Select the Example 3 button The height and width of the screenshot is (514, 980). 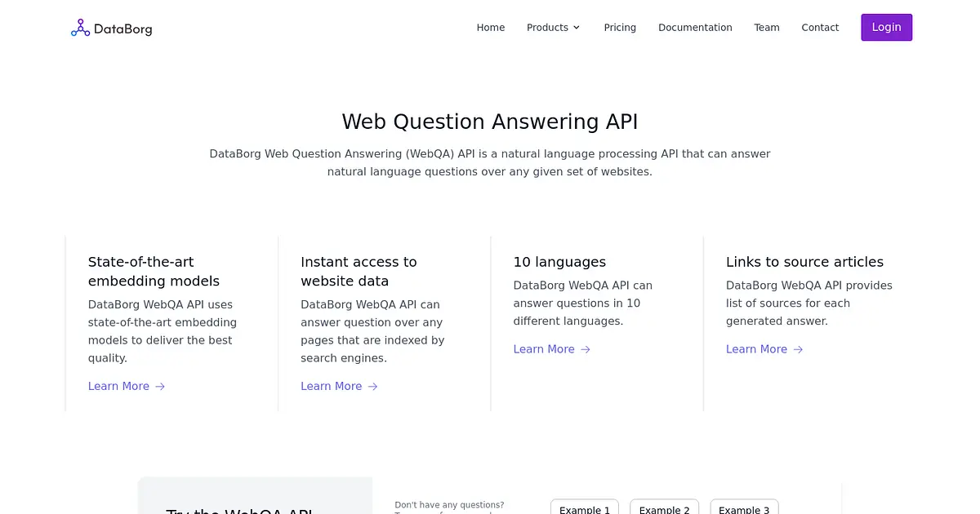[744, 507]
